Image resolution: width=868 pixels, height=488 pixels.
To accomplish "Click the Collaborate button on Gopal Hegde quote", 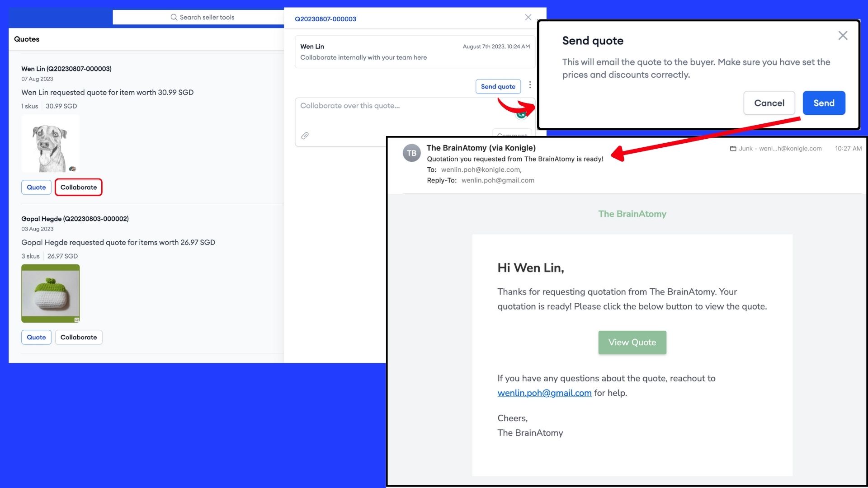I will [x=78, y=337].
